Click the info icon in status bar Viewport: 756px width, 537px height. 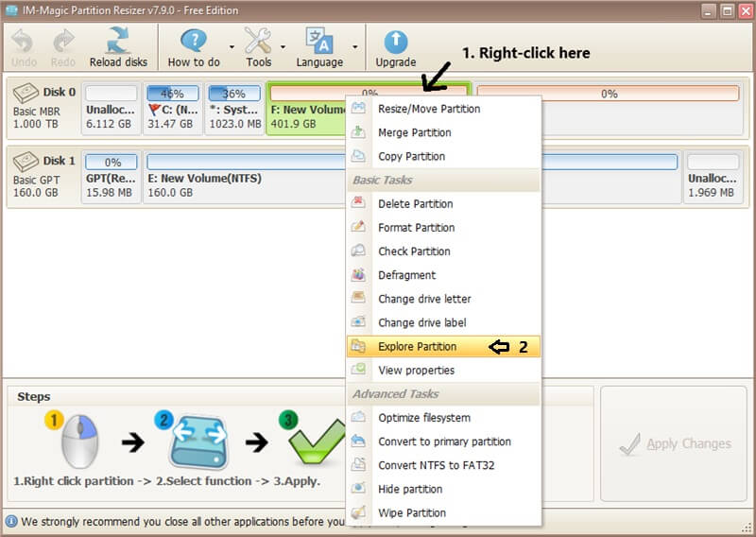coord(11,522)
